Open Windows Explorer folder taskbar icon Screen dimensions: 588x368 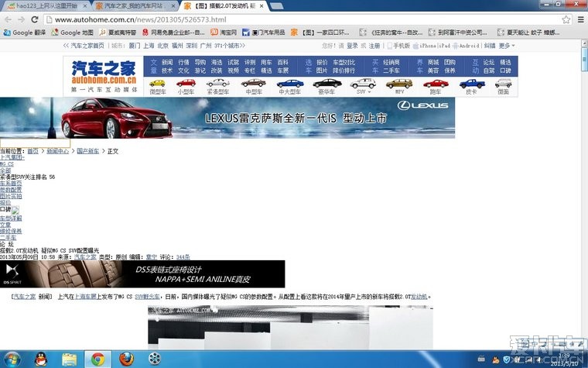pos(70,359)
